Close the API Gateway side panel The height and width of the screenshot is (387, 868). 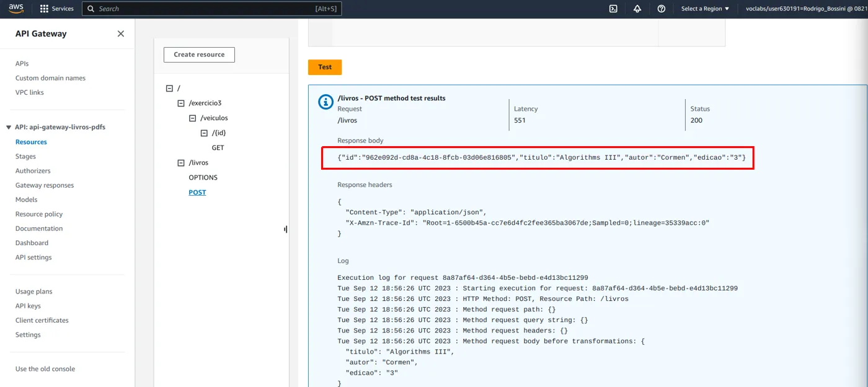coord(121,33)
